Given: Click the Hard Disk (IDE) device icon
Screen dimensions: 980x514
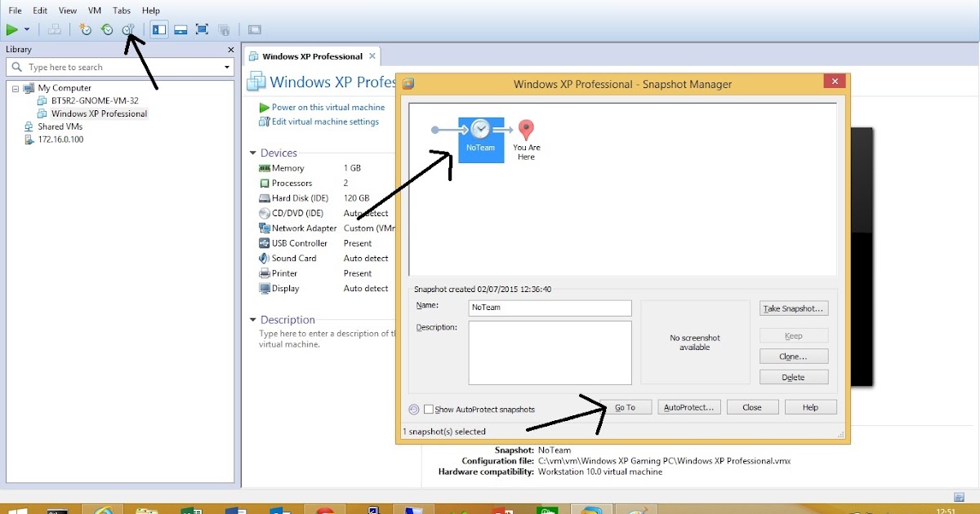Looking at the screenshot, I should click(x=265, y=198).
